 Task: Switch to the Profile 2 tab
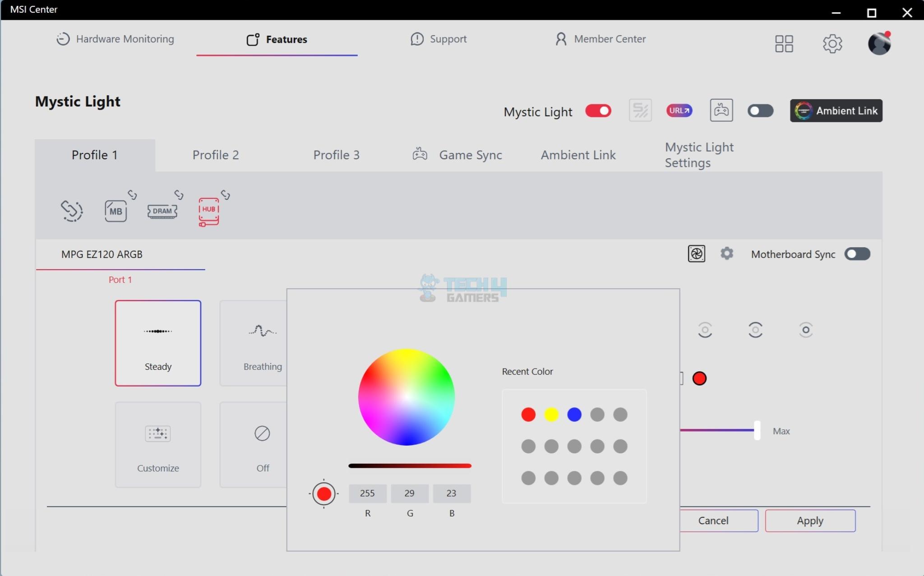215,155
